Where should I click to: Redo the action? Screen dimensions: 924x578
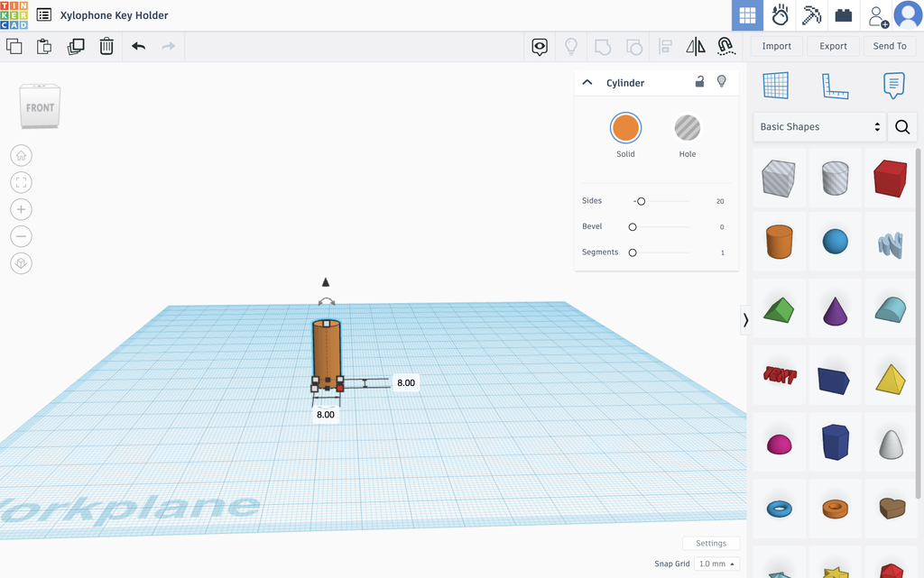click(x=169, y=46)
